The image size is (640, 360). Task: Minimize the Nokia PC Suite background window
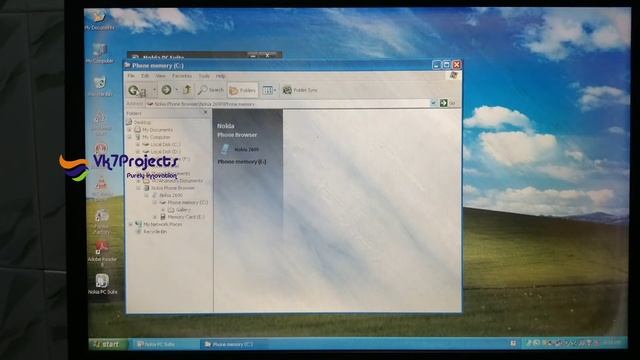(x=253, y=56)
